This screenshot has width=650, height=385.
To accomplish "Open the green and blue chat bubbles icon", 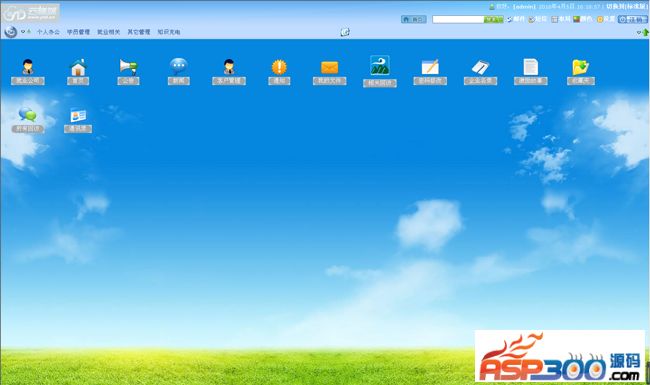I will pyautogui.click(x=28, y=114).
